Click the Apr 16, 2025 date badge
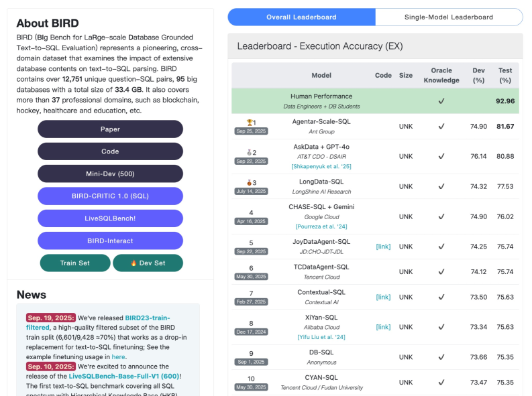The width and height of the screenshot is (532, 396). click(x=251, y=221)
